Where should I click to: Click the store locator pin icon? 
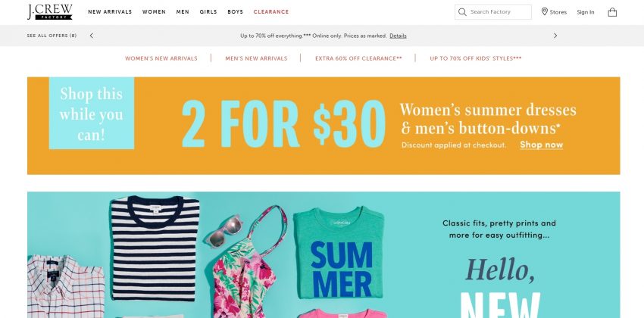[545, 11]
